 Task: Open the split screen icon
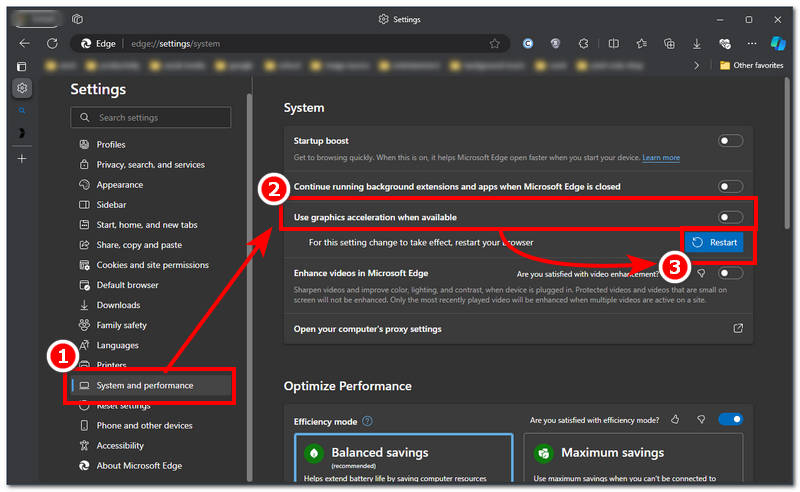(x=613, y=44)
